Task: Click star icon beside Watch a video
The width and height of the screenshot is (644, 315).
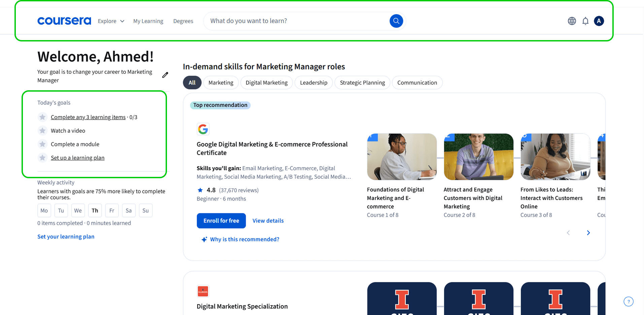Action: (x=42, y=130)
